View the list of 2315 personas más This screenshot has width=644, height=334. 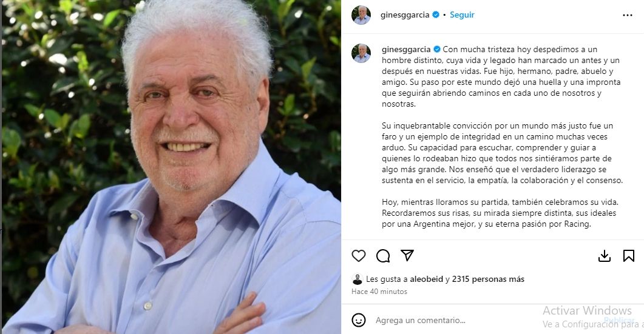click(x=489, y=279)
